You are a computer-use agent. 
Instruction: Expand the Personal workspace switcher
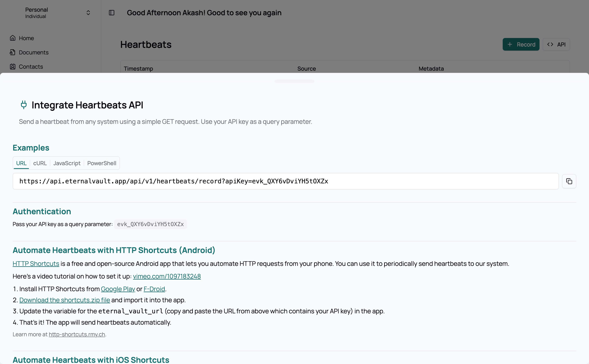pyautogui.click(x=88, y=12)
